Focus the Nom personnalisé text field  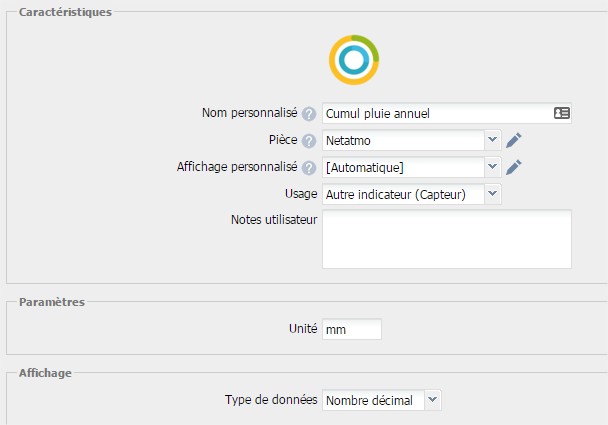click(x=435, y=114)
